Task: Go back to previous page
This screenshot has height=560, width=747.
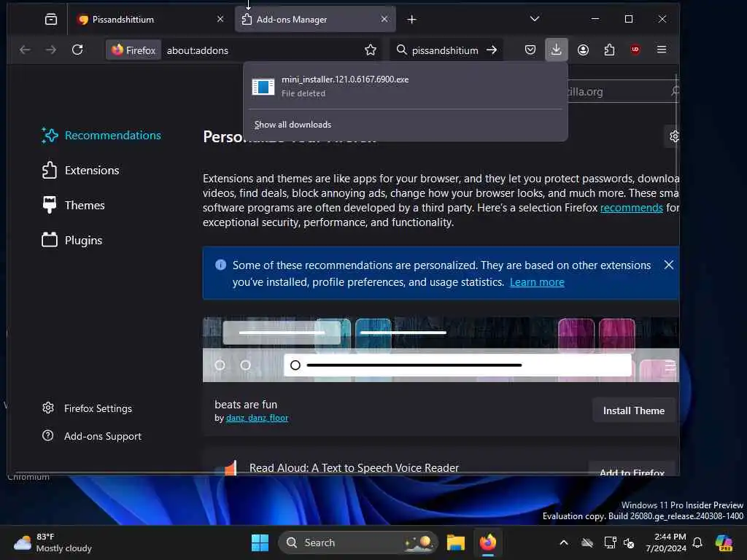Action: point(25,50)
